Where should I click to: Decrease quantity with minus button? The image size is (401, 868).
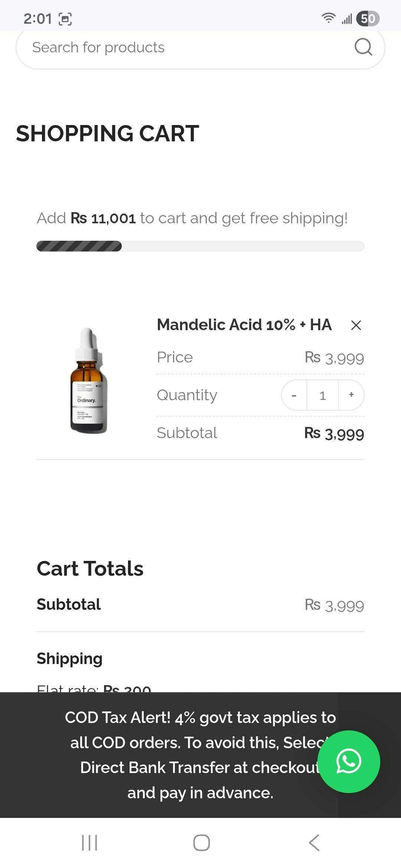click(294, 395)
